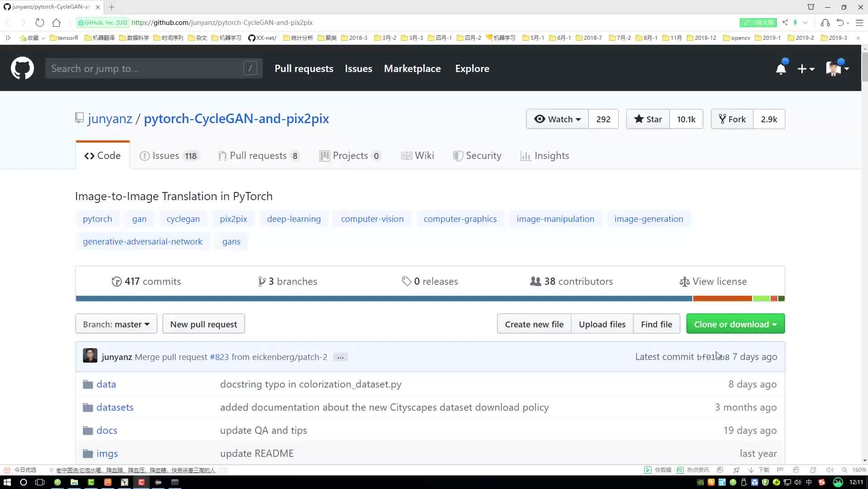Open the plus create-new menu
868x489 pixels.
pyautogui.click(x=806, y=69)
